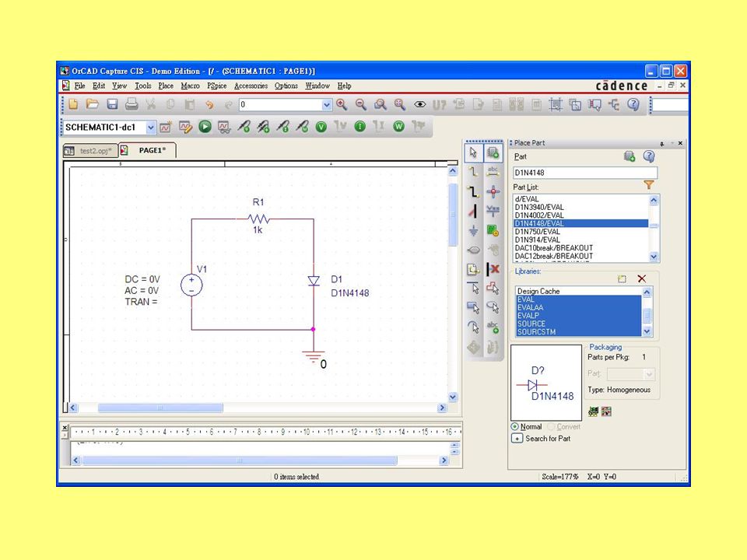Save the design with the floppy icon
Viewport: 747px width, 560px height.
pyautogui.click(x=112, y=104)
